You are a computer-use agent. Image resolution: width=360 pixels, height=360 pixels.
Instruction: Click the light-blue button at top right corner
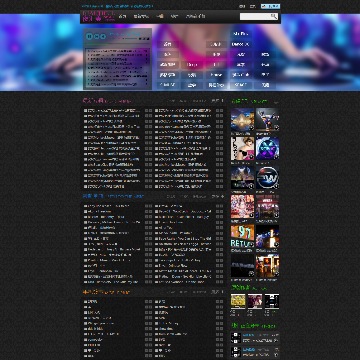pos(270,6)
